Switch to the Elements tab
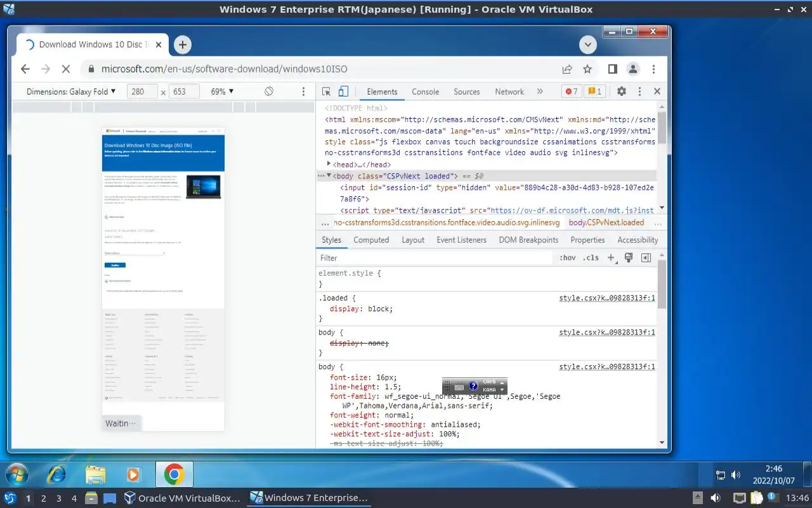Screen dimensions: 812x508 tap(382, 91)
